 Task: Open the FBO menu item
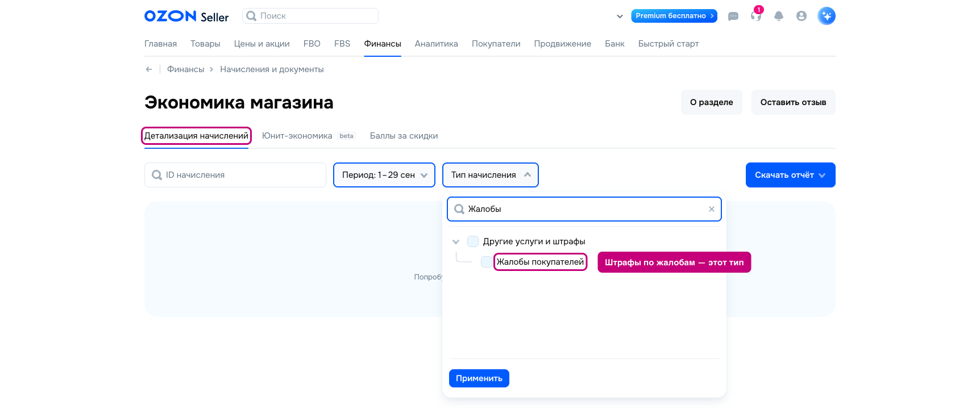pos(312,44)
